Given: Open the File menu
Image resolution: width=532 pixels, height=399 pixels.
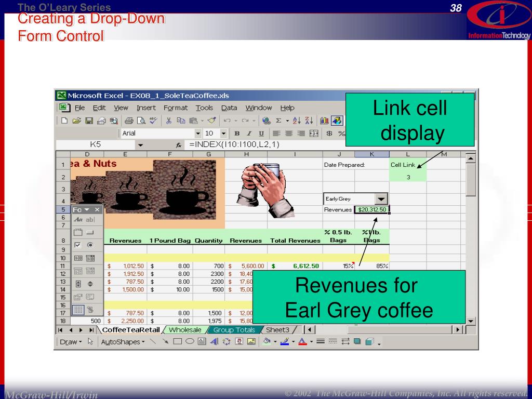Looking at the screenshot, I should coord(79,108).
